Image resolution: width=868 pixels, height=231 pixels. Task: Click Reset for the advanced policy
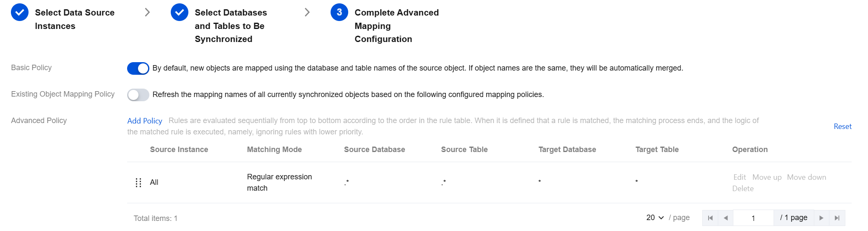click(x=842, y=126)
